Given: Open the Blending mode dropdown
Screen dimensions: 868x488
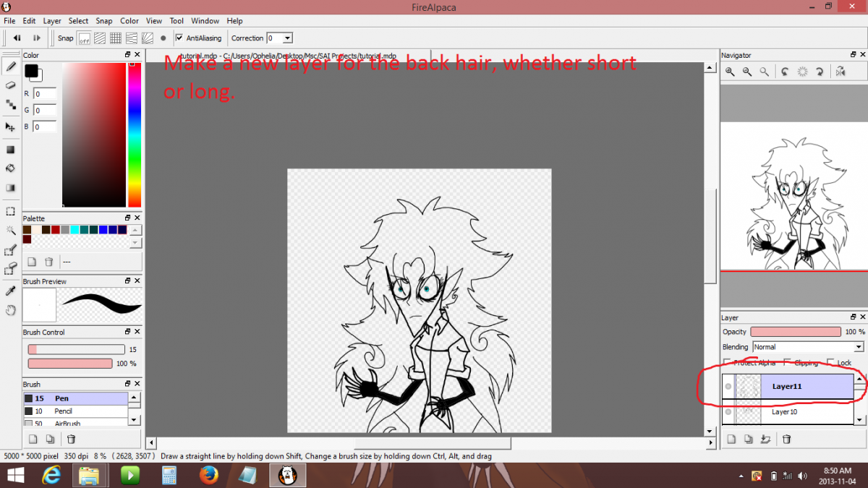Looking at the screenshot, I should pyautogui.click(x=808, y=347).
